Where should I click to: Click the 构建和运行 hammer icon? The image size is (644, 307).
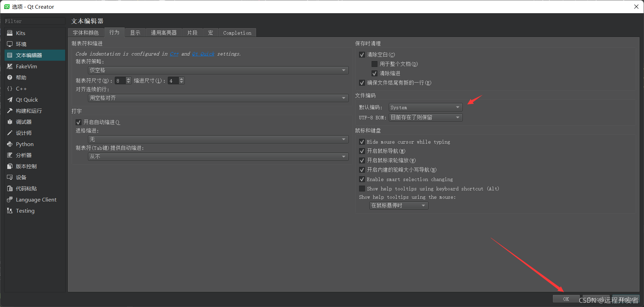pos(10,111)
